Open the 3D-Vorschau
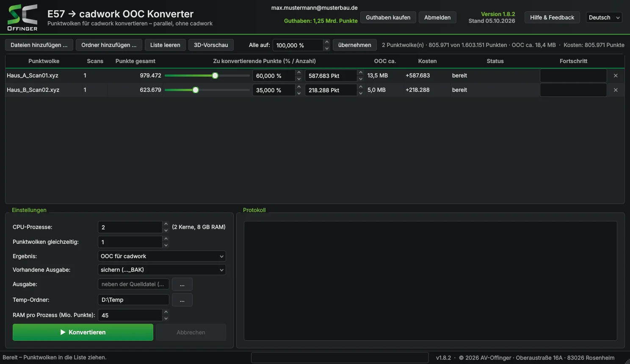This screenshot has width=630, height=364. pos(211,45)
